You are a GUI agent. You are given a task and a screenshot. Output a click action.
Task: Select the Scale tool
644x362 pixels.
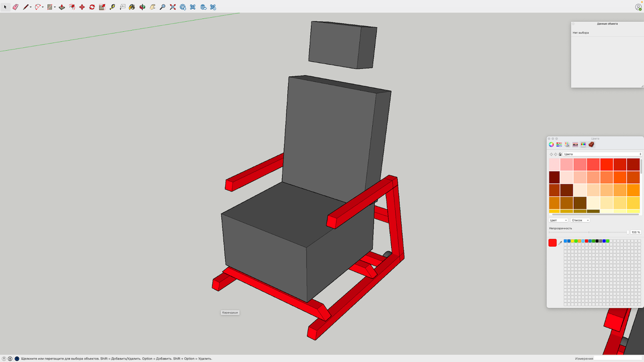(x=102, y=7)
